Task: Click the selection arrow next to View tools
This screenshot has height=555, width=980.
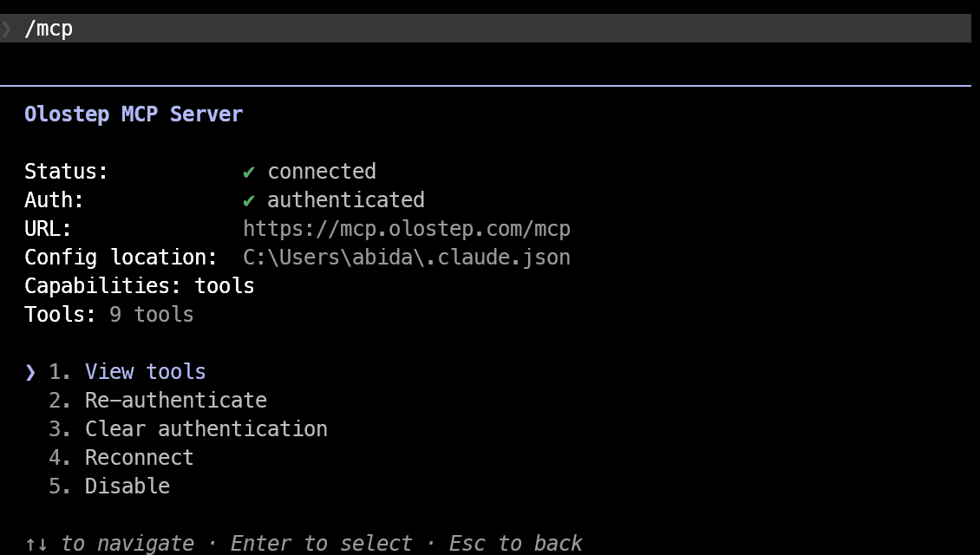Action: (30, 373)
